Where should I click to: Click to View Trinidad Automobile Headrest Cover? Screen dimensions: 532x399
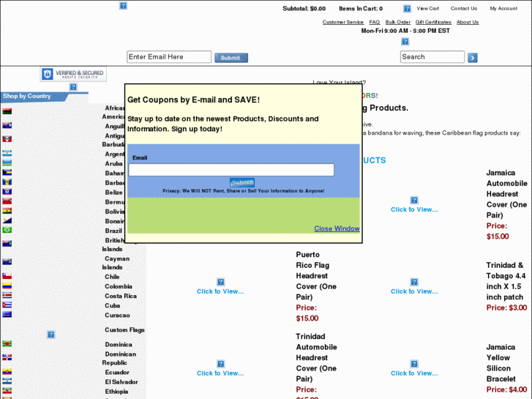pos(220,373)
